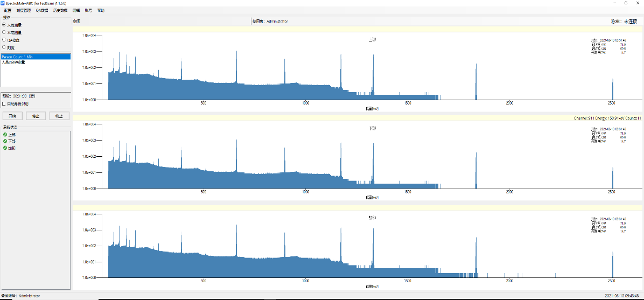The image size is (644, 300).
Task: Click the SpectroMate-WBC app icon in title bar
Action: point(3,3)
